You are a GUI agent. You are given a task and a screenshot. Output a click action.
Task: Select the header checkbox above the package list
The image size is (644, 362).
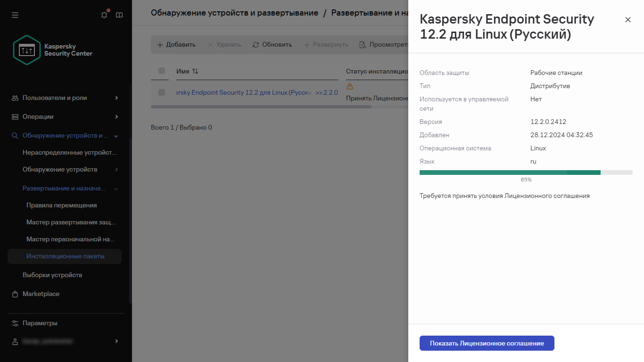point(161,71)
